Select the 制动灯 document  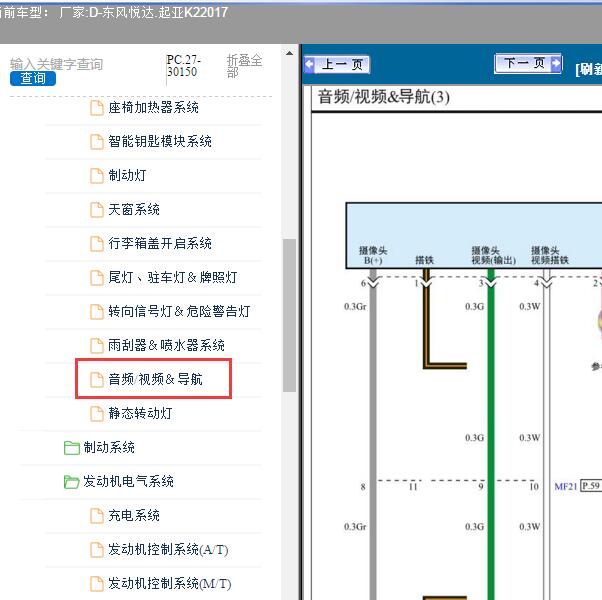pos(127,175)
